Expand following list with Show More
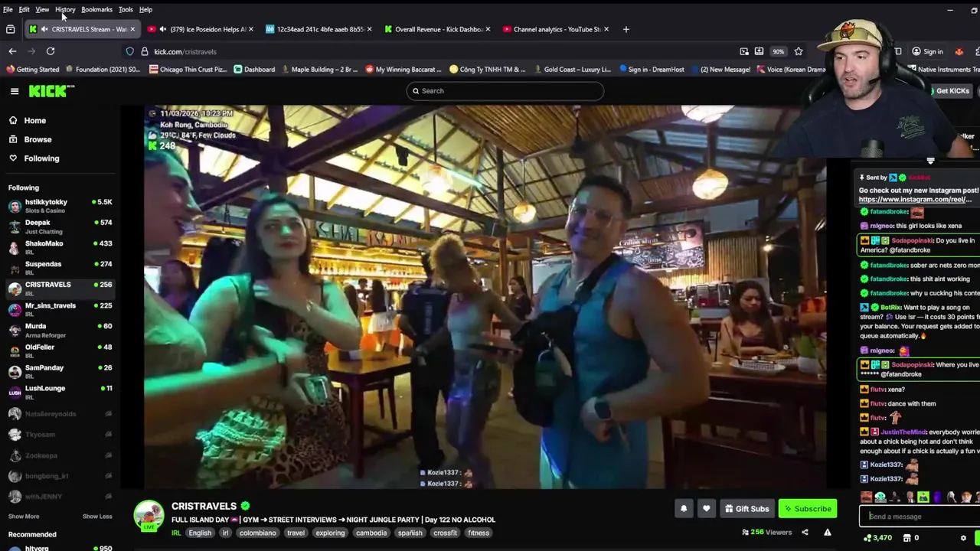This screenshot has width=980, height=551. click(x=24, y=517)
